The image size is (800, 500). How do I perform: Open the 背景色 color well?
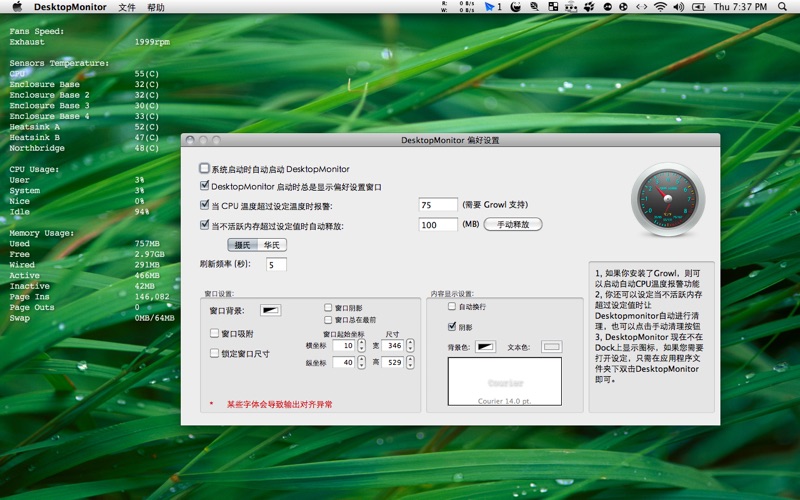485,347
